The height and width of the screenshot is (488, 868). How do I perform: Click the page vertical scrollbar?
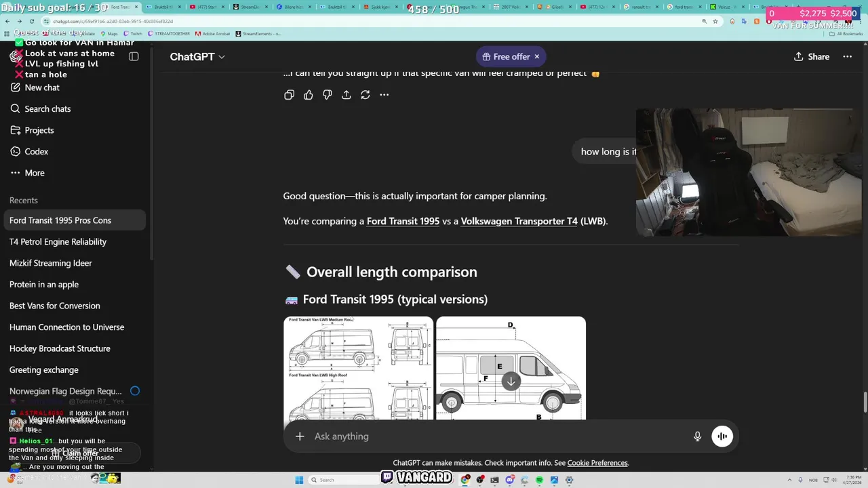[864, 402]
